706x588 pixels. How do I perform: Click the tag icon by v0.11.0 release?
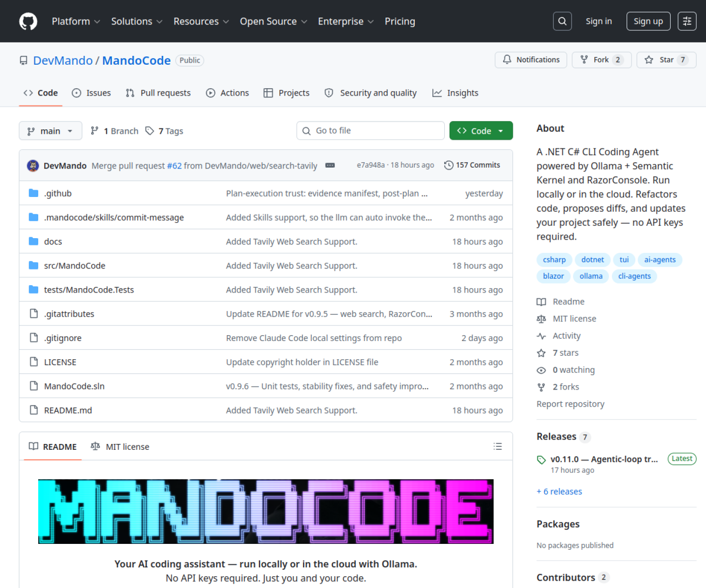pyautogui.click(x=541, y=460)
